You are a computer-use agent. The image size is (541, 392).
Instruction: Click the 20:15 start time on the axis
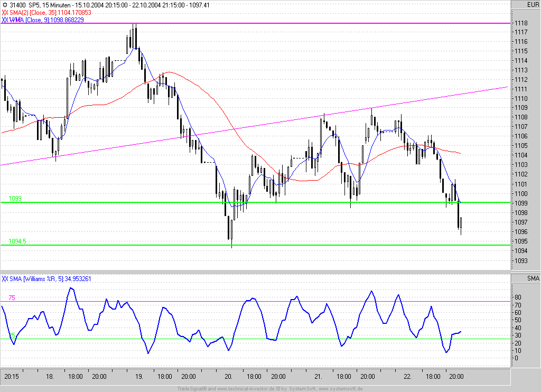click(x=12, y=377)
